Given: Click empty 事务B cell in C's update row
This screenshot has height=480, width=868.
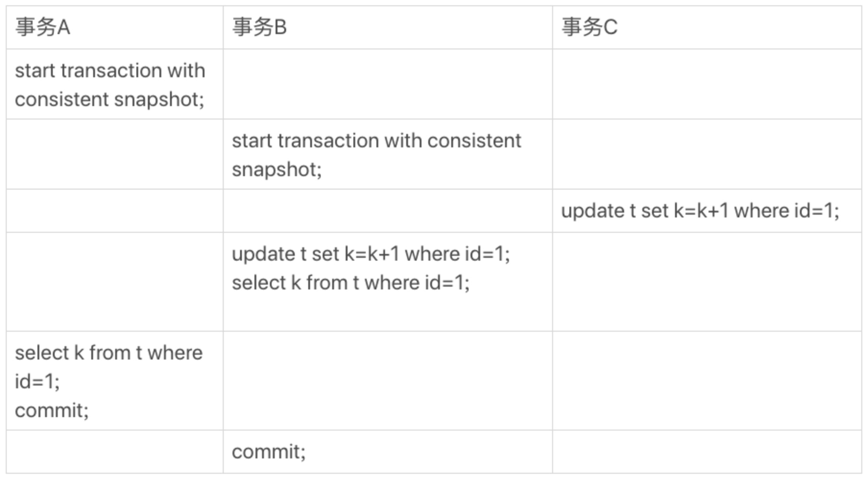Looking at the screenshot, I should [x=388, y=211].
